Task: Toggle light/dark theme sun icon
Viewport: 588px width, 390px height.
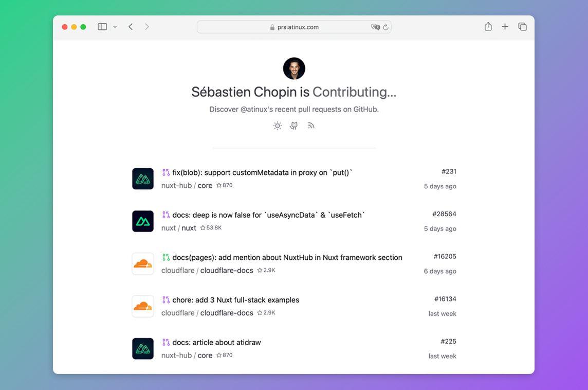Action: tap(277, 126)
